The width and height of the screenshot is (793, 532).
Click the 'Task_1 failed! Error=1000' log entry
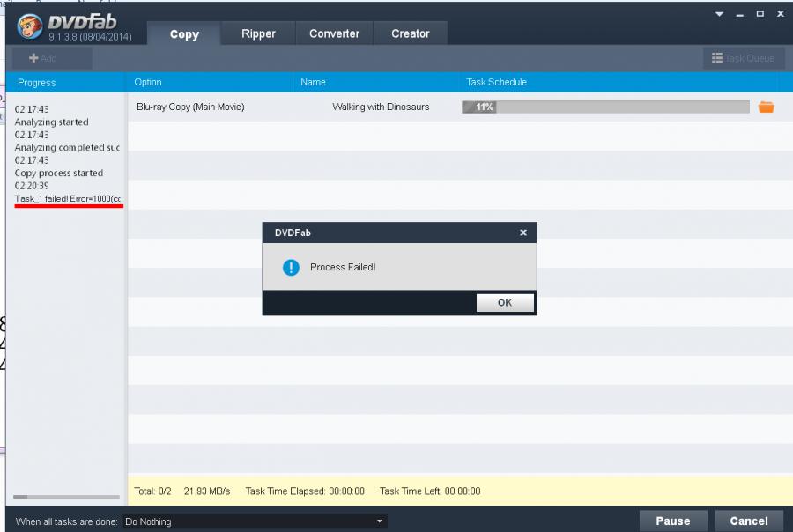tap(67, 199)
